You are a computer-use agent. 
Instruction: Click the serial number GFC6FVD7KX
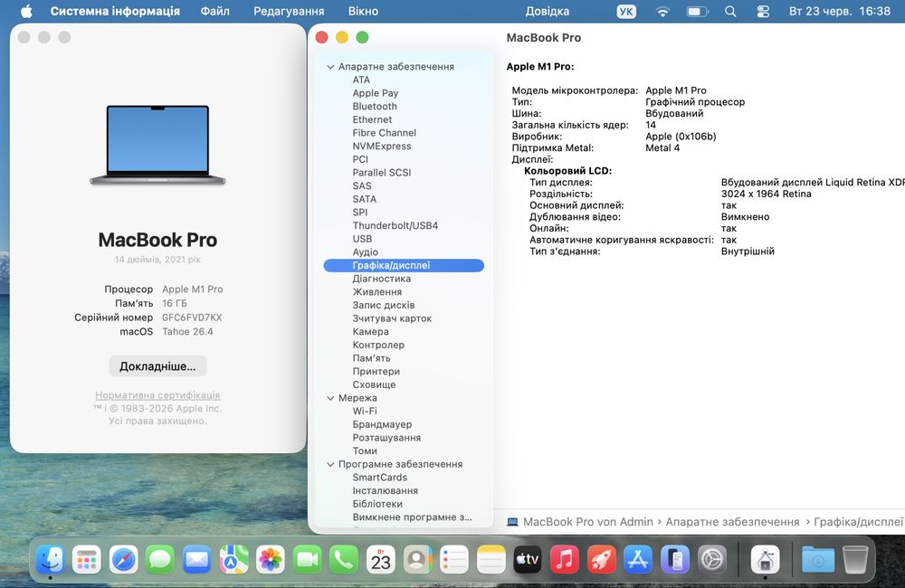pyautogui.click(x=192, y=318)
